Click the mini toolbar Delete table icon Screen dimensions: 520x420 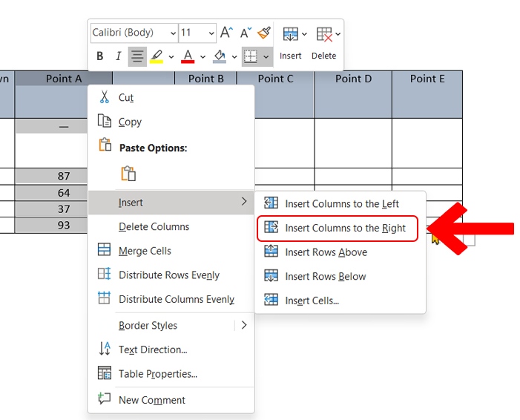pos(324,34)
